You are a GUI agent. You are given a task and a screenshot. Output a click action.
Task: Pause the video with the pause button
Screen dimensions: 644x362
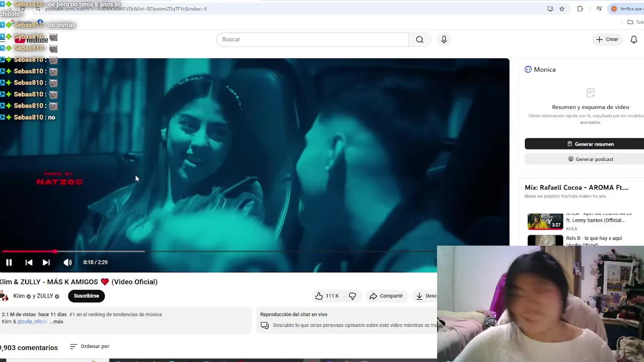click(9, 262)
